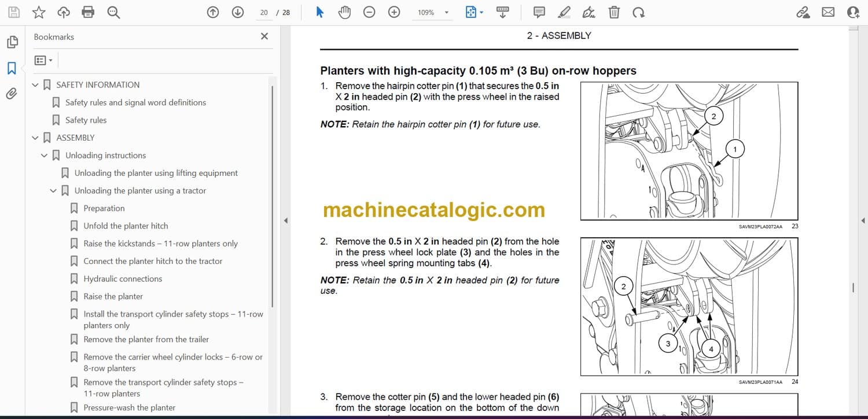Viewport: 868px width, 419px height.
Task: Open the Hydraulic connections bookmark
Action: (123, 279)
